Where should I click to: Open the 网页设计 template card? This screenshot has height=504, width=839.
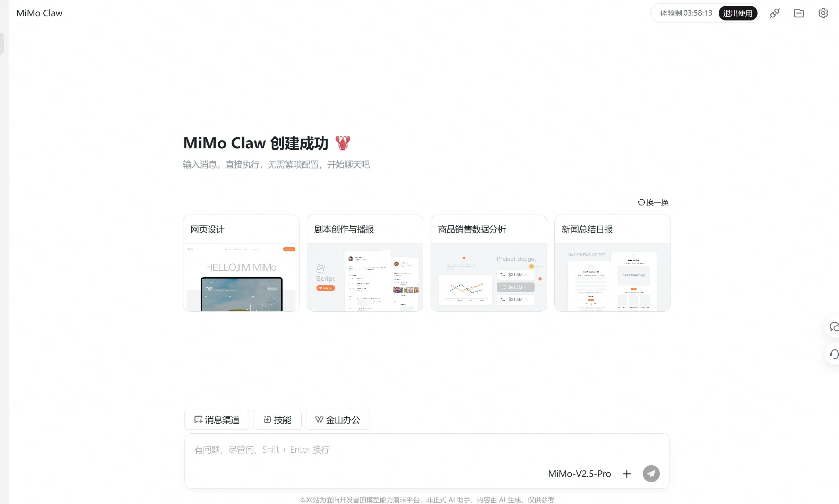241,263
